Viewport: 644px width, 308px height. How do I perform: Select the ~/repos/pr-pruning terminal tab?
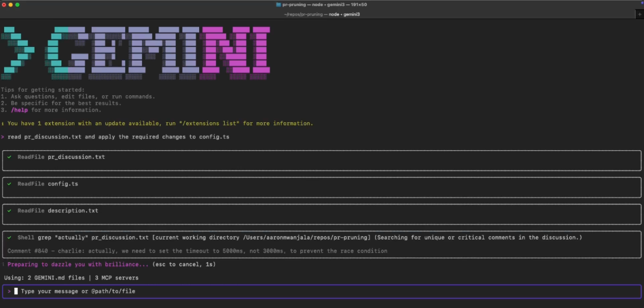[x=321, y=14]
